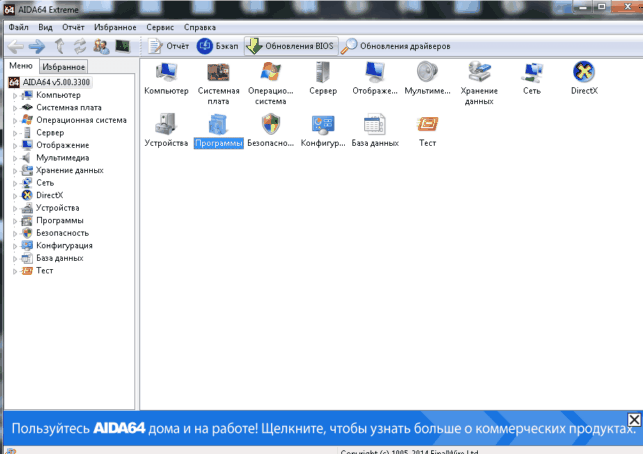Screen dimensions: 643x454
Task: Expand the Хранение данных tree node arrow
Action: coord(15,171)
